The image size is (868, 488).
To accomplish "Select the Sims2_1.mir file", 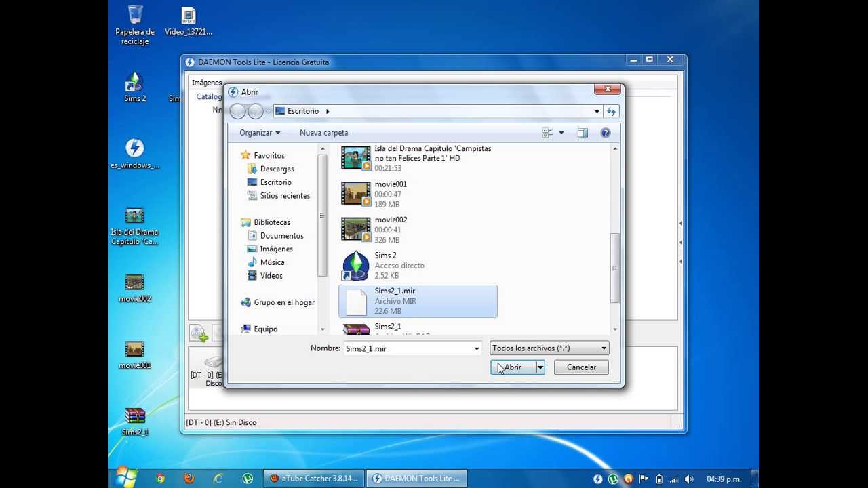I will (418, 301).
